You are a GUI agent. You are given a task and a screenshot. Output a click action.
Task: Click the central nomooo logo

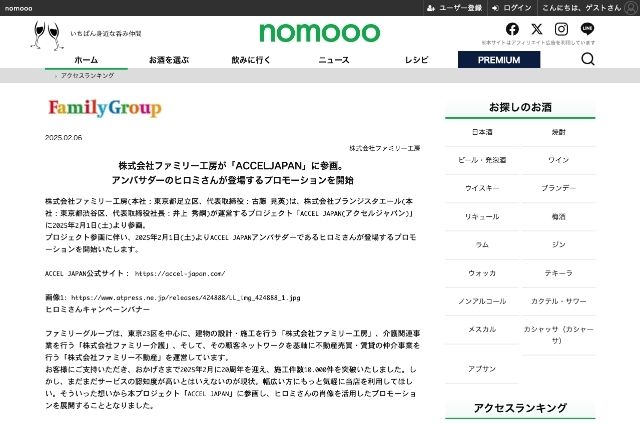(x=319, y=32)
